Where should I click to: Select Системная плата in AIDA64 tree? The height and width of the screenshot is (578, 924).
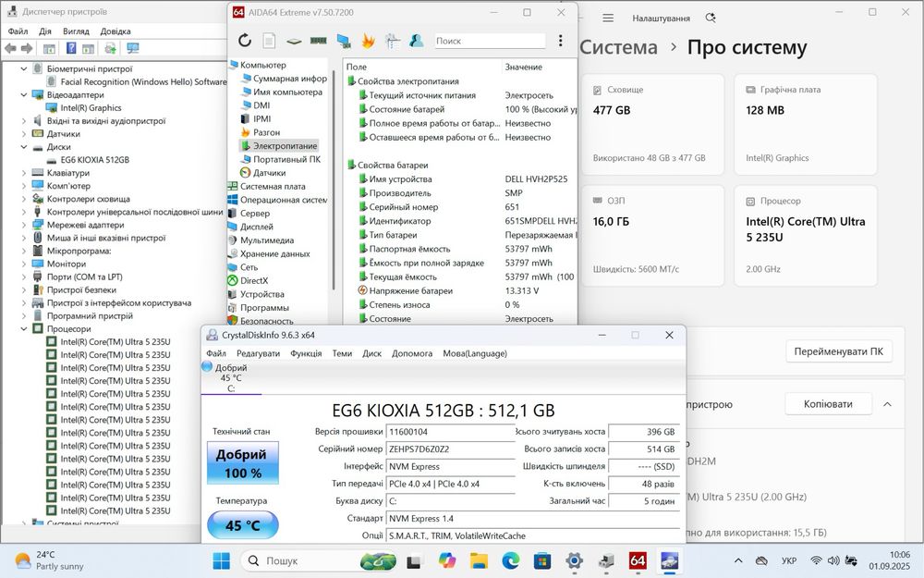273,187
